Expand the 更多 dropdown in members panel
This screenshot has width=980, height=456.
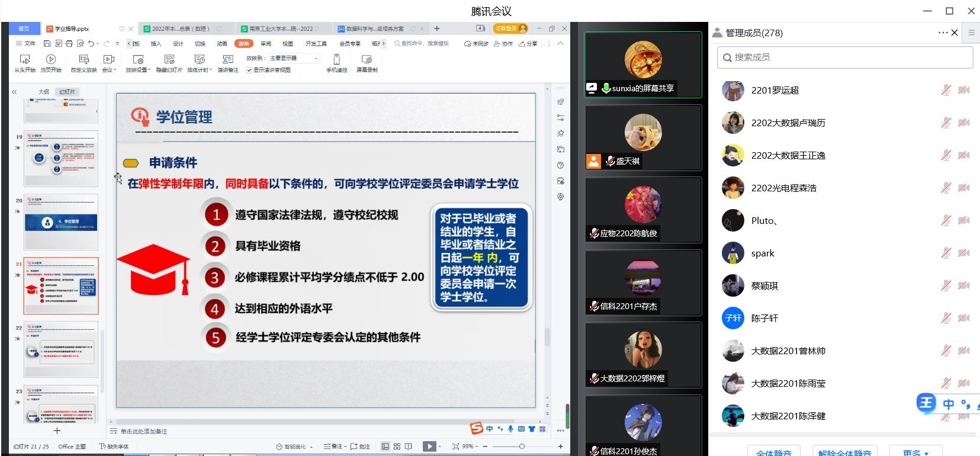point(915,452)
